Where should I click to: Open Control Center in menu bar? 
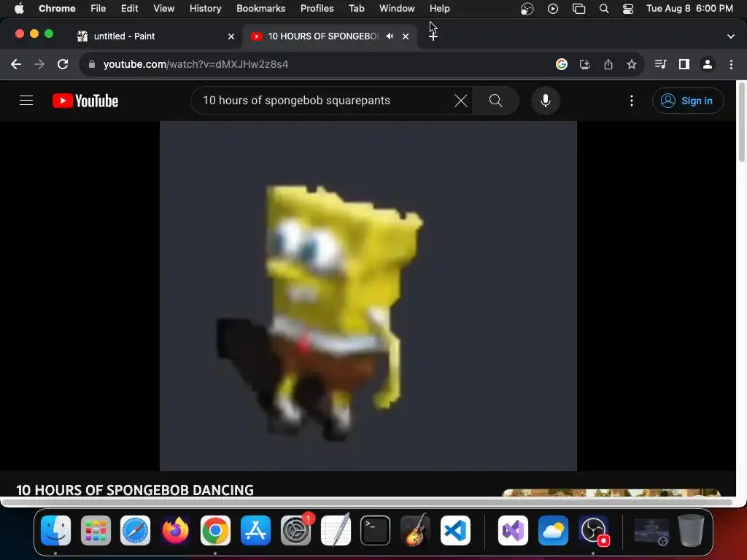pyautogui.click(x=628, y=9)
